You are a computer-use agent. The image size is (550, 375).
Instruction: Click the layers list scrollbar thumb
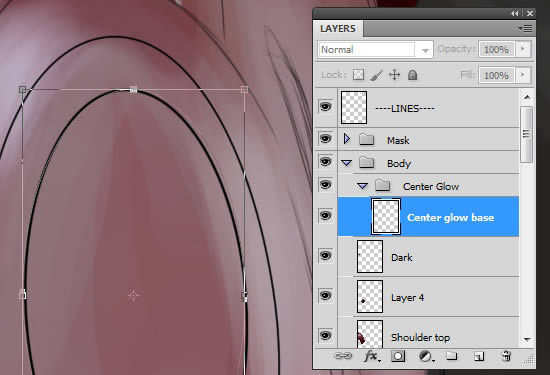[x=526, y=134]
